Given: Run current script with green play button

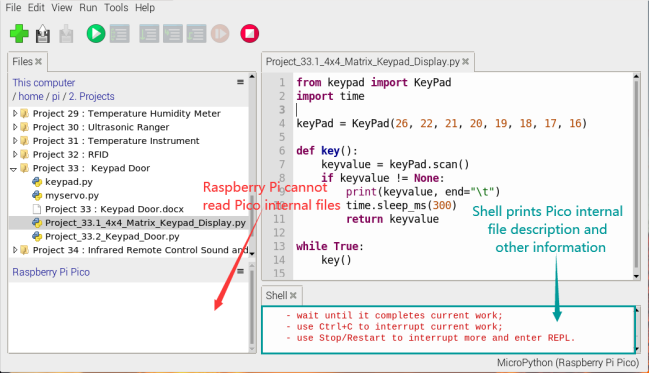Looking at the screenshot, I should click(96, 34).
